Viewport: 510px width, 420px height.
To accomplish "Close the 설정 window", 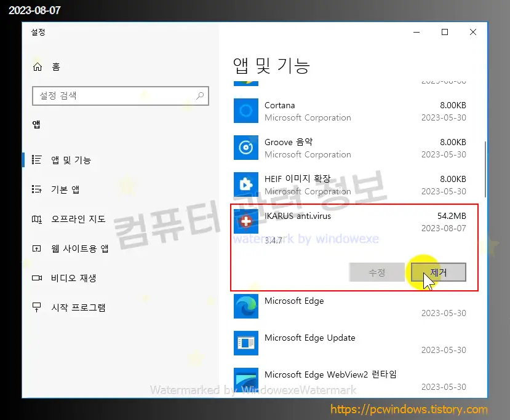I will click(x=473, y=32).
